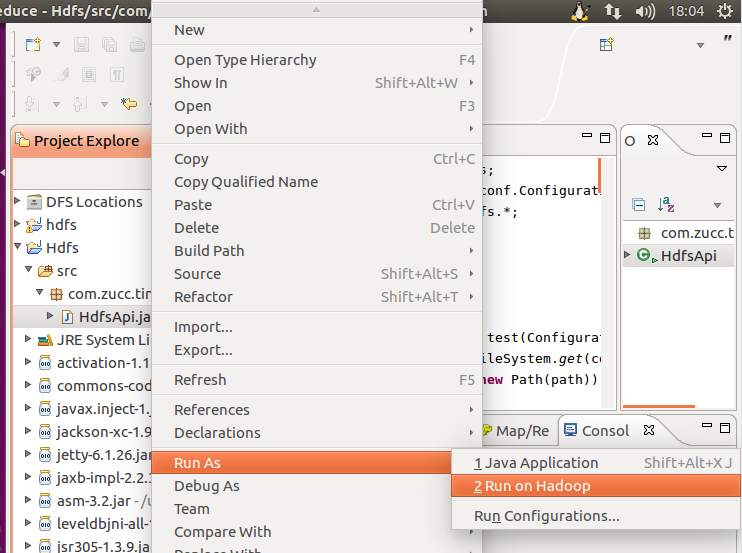Click the network indicator in system tray
Viewport: 742px width, 553px height.
(612, 11)
